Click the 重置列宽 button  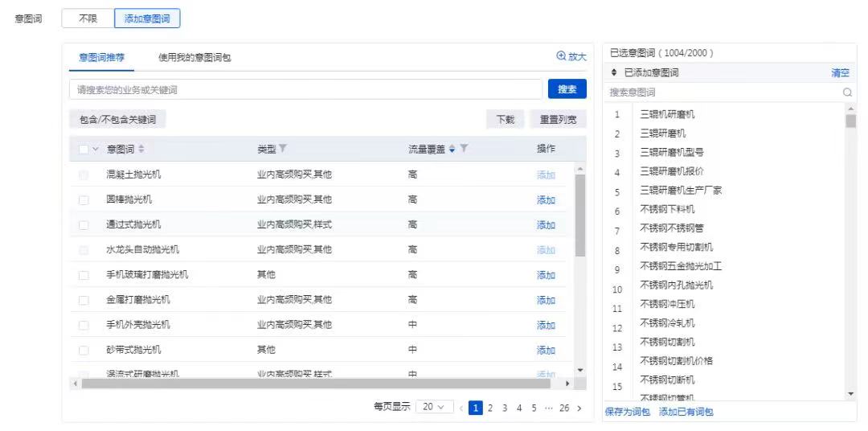click(558, 119)
